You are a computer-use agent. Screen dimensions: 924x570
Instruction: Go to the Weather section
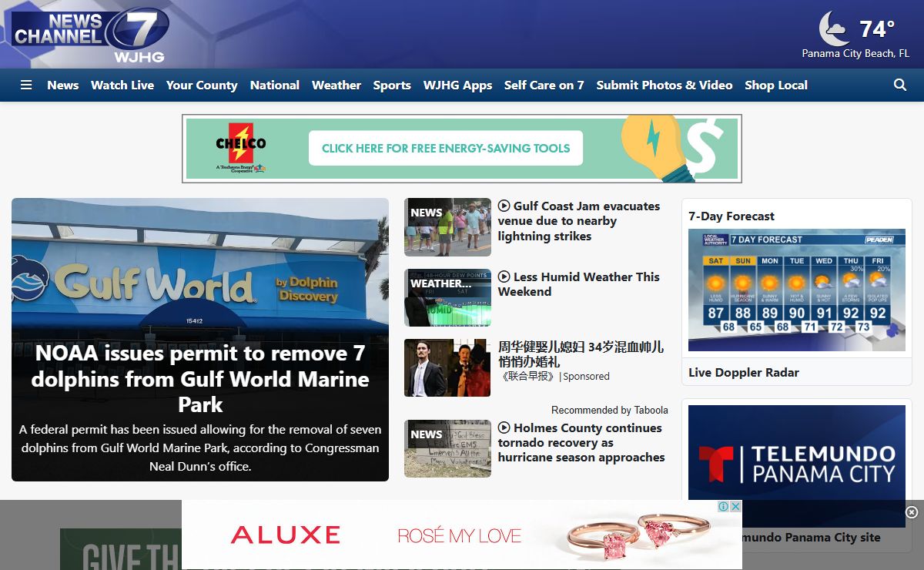point(336,85)
